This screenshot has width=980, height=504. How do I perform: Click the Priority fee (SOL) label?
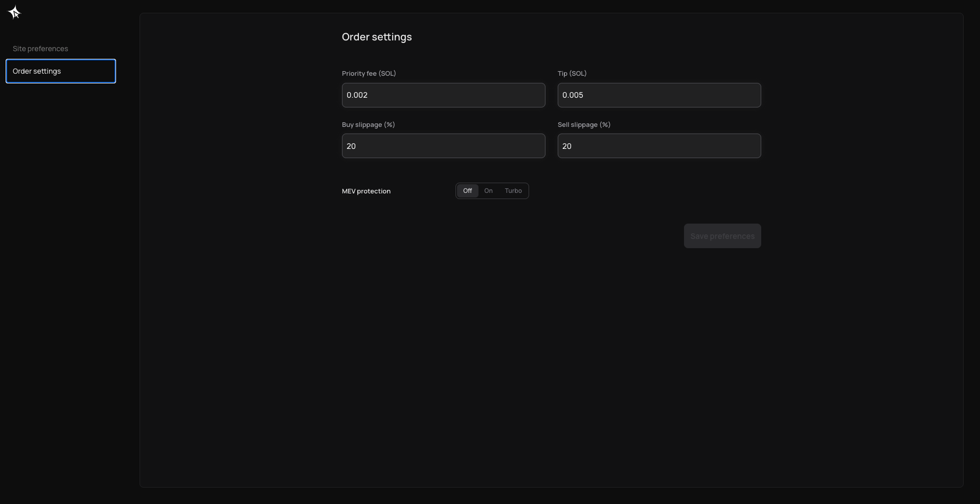point(369,74)
